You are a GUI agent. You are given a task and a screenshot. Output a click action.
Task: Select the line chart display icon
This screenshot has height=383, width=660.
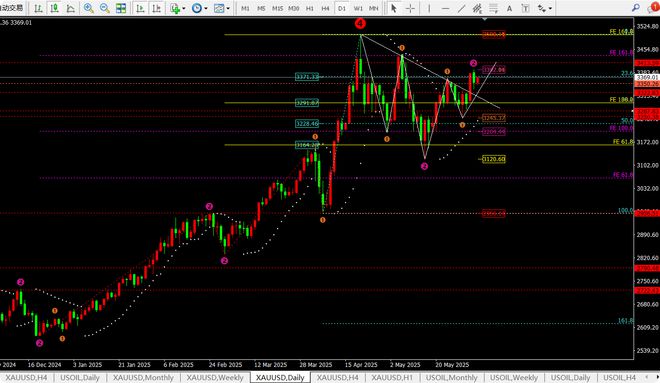point(70,8)
